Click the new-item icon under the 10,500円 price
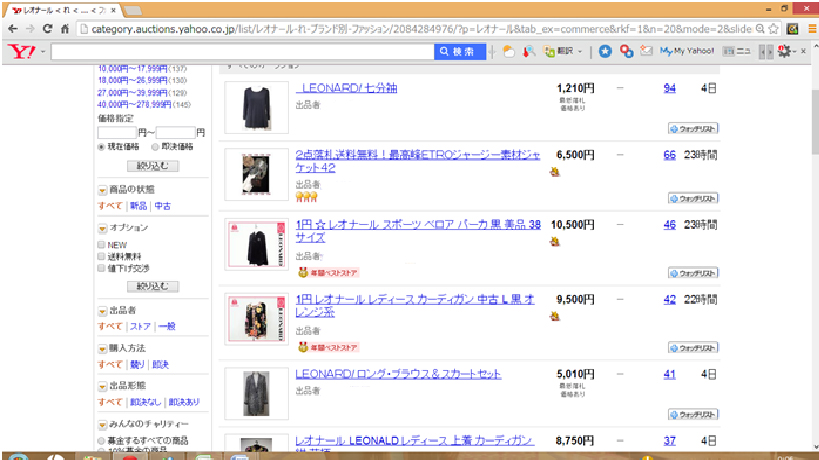 tap(555, 241)
